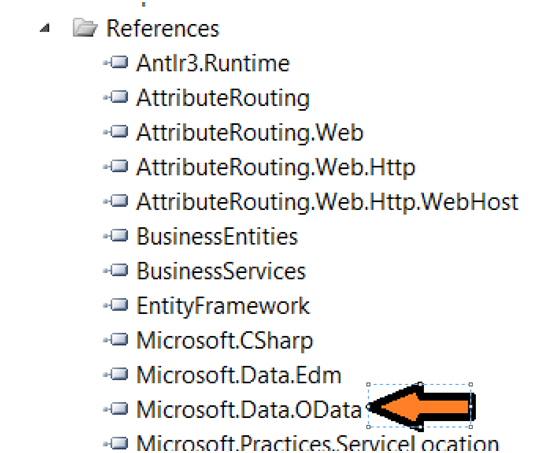Click the Microsoft.Data.OData reference icon
Viewport: 544px width, 453px height.
pyautogui.click(x=116, y=409)
